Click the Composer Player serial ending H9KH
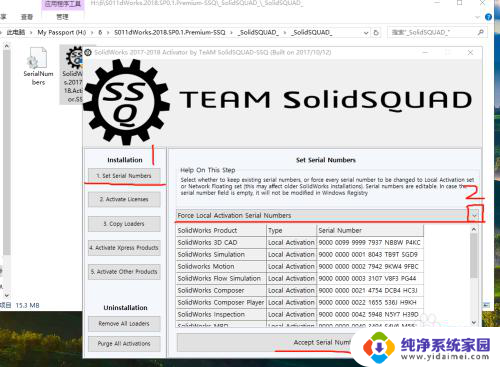 click(370, 302)
